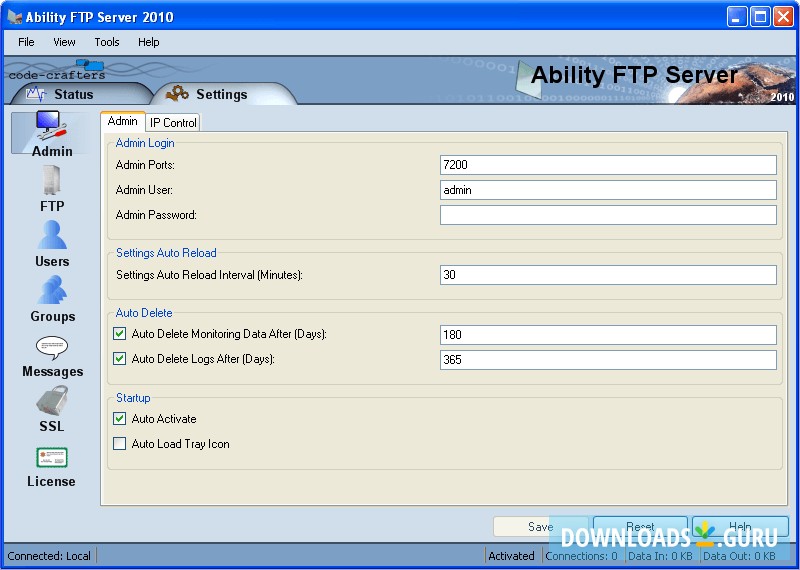Close the Ability FTP Server window
Image resolution: width=800 pixels, height=570 pixels.
(x=784, y=17)
